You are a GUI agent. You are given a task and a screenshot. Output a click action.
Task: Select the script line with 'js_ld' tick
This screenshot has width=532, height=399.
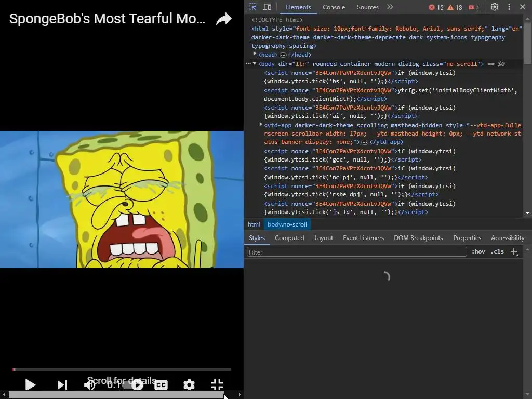coord(360,208)
